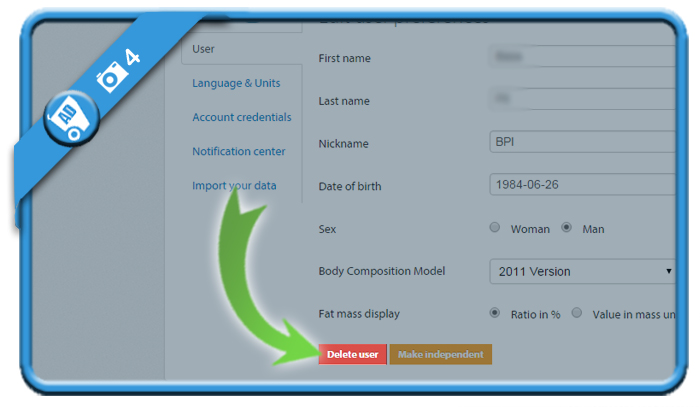Choose Value in mass unit display

[577, 313]
